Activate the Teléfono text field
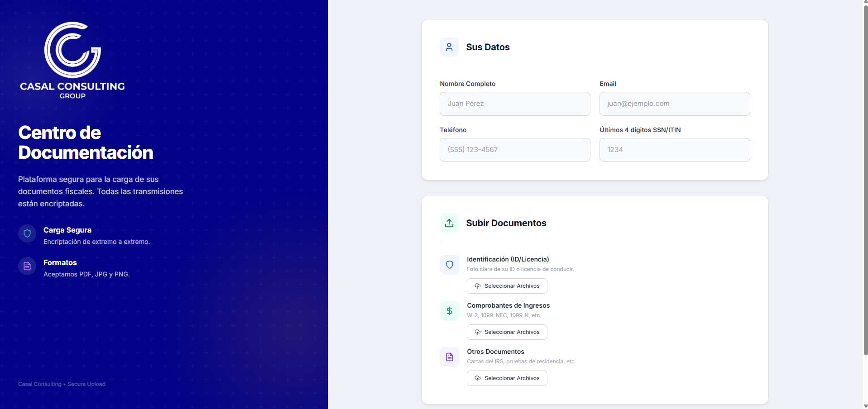Viewport: 868px width, 409px height. 514,150
